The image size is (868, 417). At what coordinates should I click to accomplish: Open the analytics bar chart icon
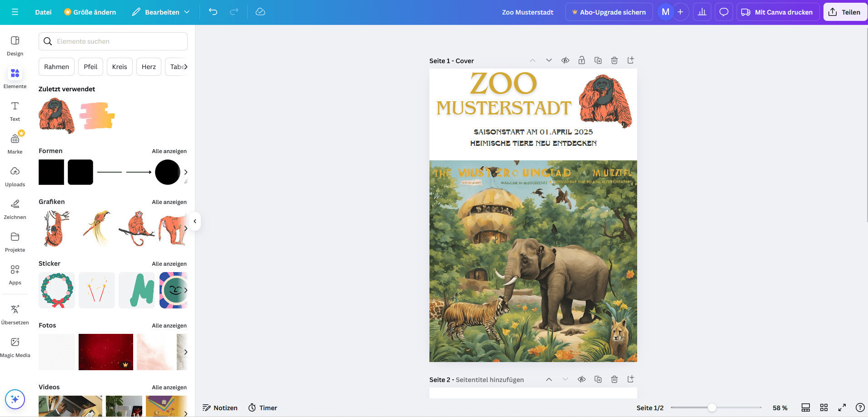click(702, 12)
